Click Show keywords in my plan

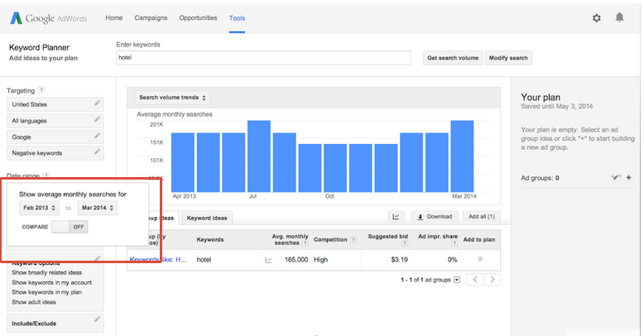click(x=47, y=292)
